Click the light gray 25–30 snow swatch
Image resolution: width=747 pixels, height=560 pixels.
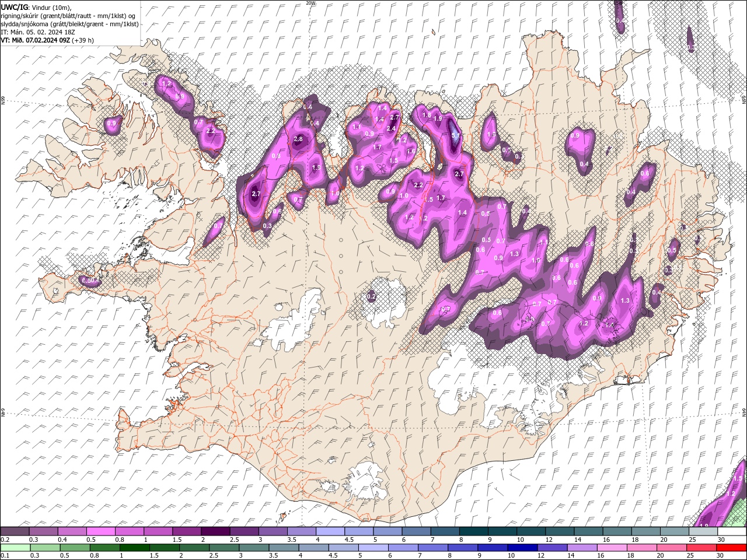coord(703,531)
